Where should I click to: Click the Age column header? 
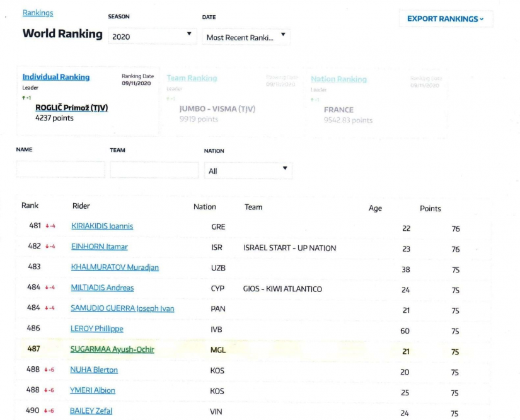tap(375, 208)
